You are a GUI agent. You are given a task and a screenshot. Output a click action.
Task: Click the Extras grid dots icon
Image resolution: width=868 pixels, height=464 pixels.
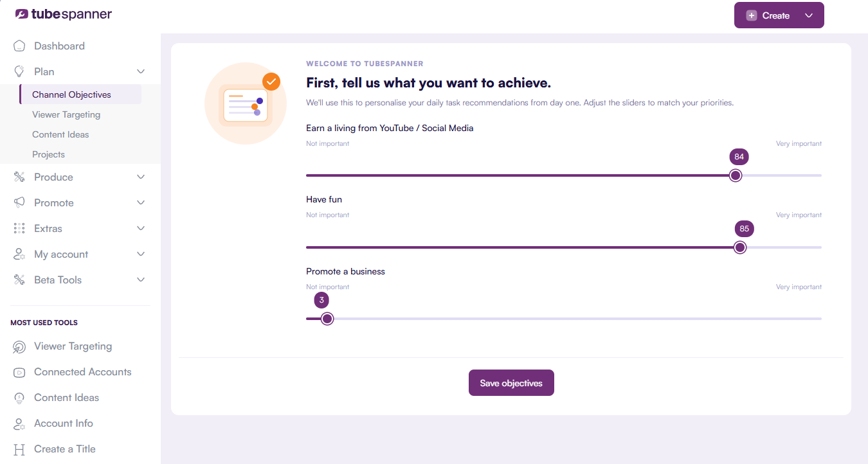(x=19, y=229)
